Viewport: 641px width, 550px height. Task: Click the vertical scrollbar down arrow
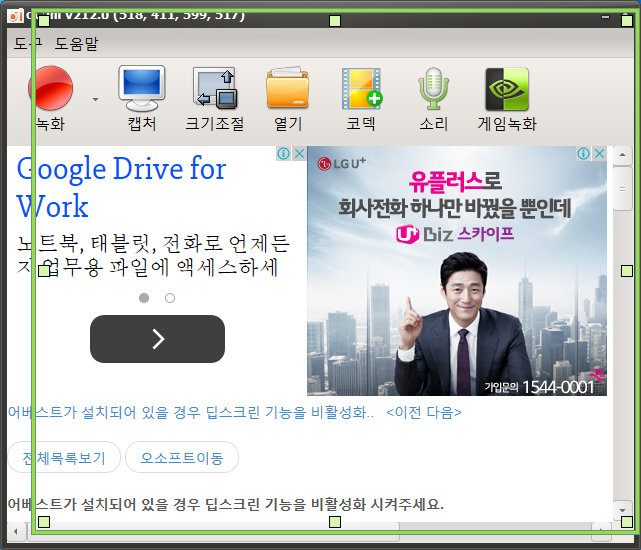[x=623, y=510]
